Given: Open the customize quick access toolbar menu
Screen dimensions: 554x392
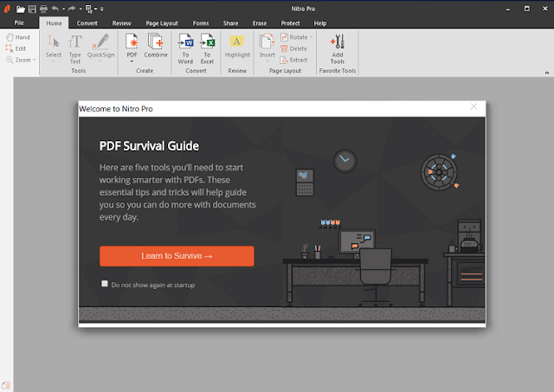Looking at the screenshot, I should point(102,9).
